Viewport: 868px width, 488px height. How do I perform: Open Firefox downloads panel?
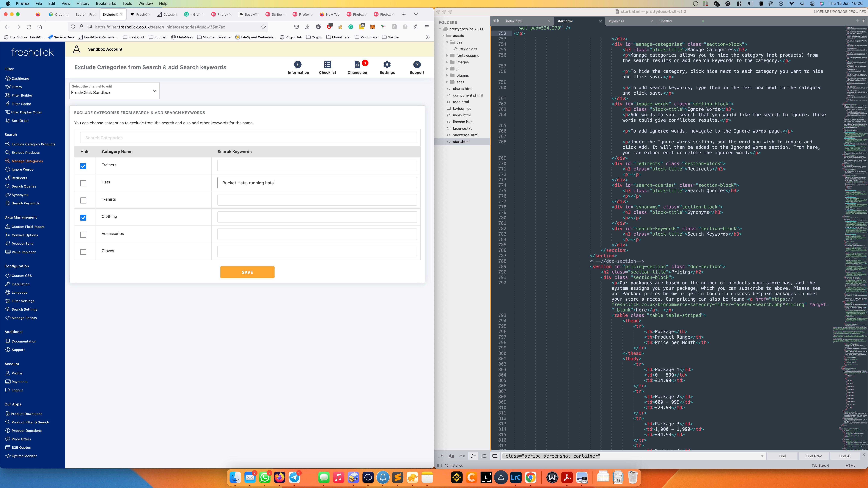(x=307, y=27)
